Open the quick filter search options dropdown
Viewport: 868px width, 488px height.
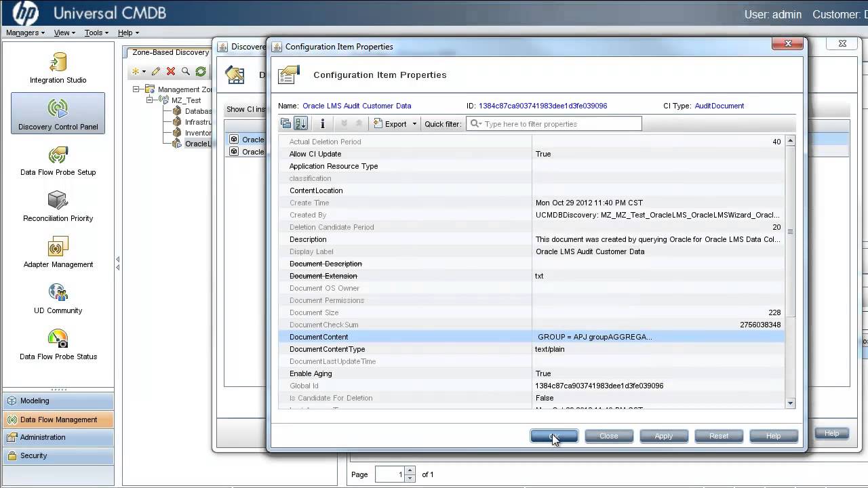coord(475,124)
